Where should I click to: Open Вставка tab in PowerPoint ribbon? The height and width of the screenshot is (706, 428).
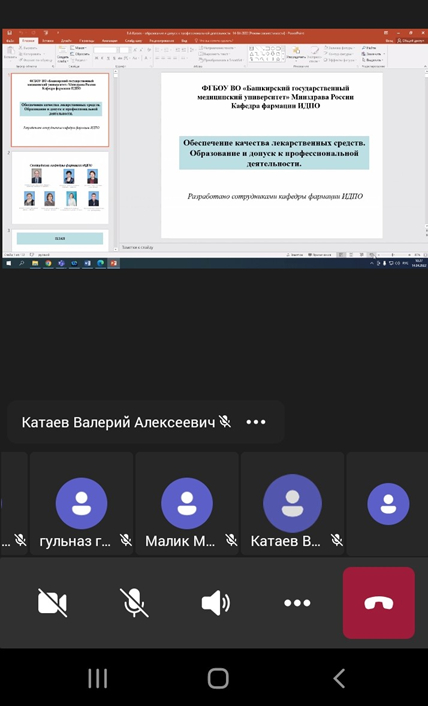[x=48, y=41]
